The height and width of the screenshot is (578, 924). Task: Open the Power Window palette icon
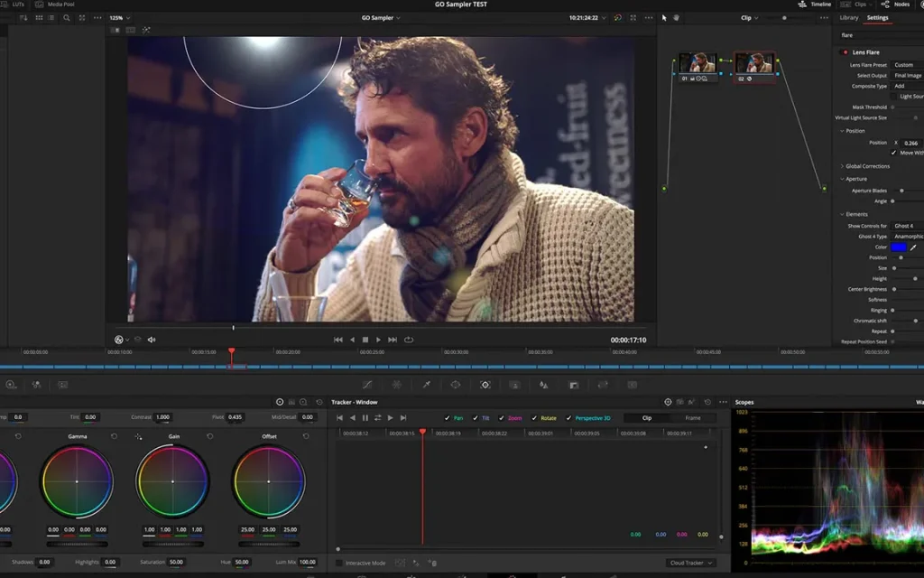(x=456, y=385)
